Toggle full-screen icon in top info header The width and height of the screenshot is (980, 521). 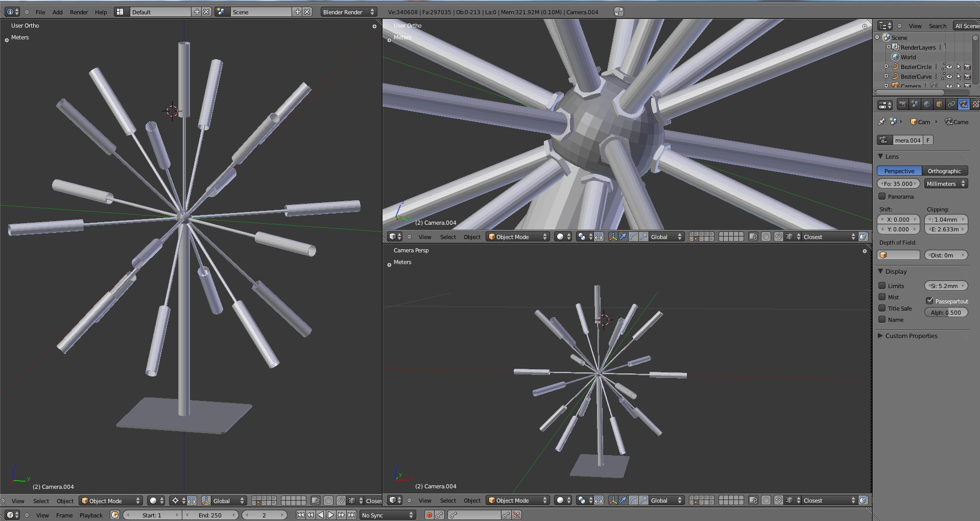pos(618,12)
